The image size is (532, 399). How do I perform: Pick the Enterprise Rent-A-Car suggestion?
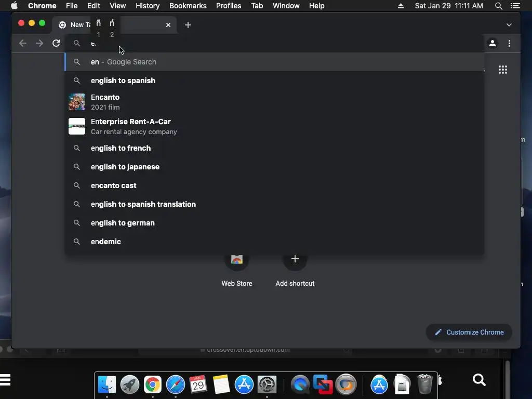coord(274,127)
